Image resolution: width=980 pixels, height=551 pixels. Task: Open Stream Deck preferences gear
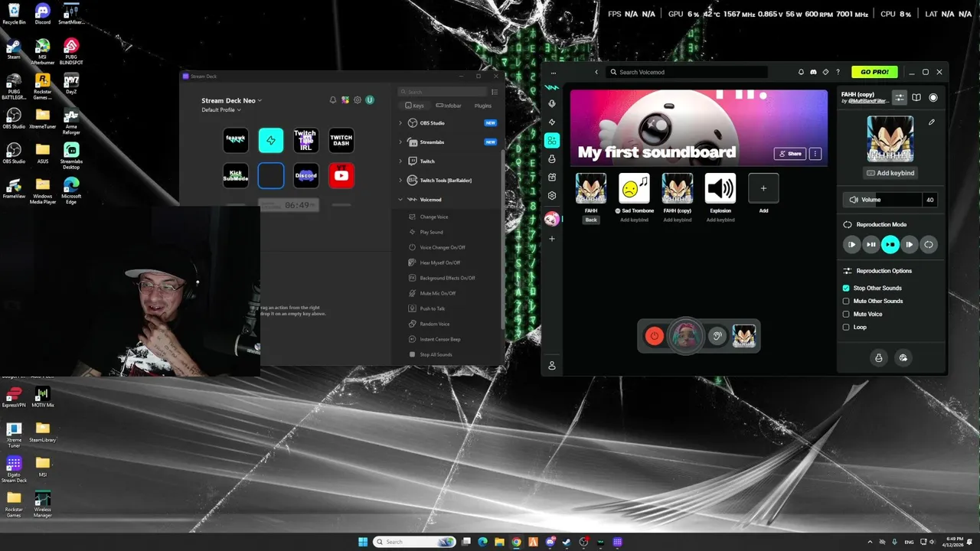(358, 100)
